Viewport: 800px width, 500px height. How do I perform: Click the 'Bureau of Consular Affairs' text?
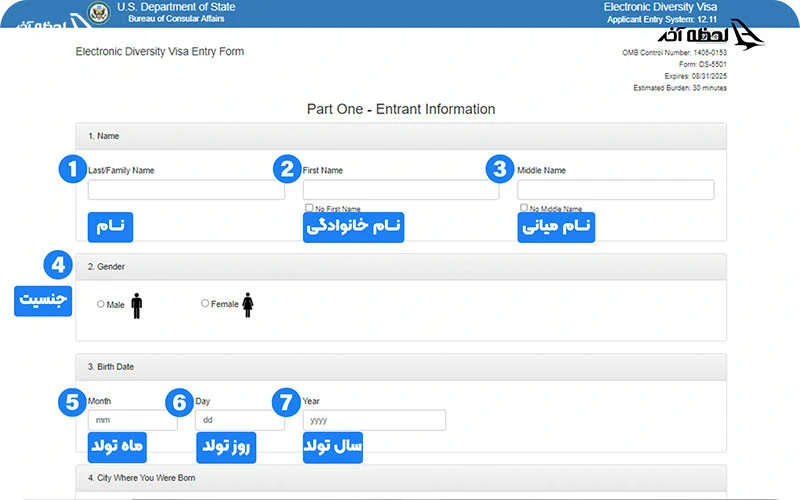[176, 19]
